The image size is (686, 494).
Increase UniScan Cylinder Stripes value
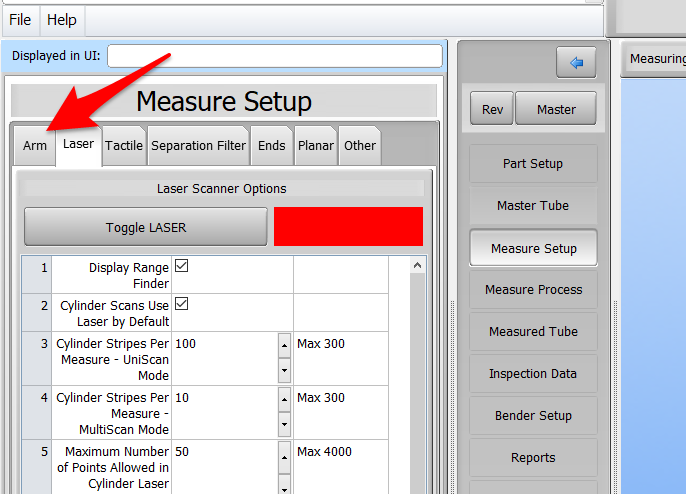click(x=284, y=345)
